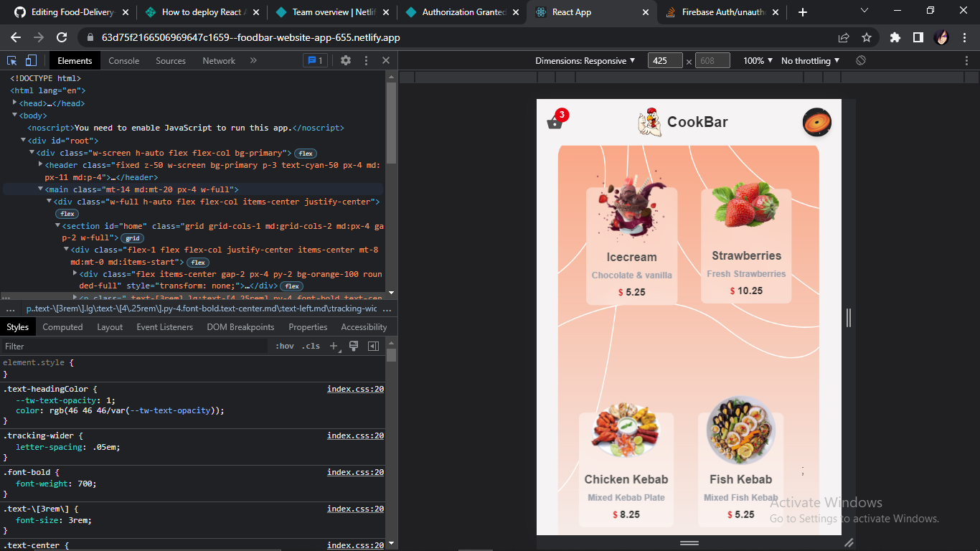
Task: Open the DevTools three-dot options menu
Action: click(x=366, y=61)
